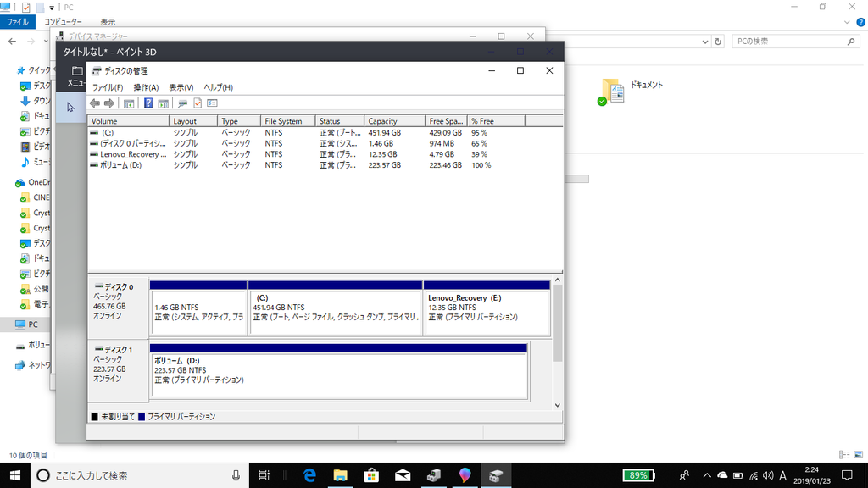868x488 pixels.
Task: Show hidden tray icons chevron
Action: coord(707,475)
